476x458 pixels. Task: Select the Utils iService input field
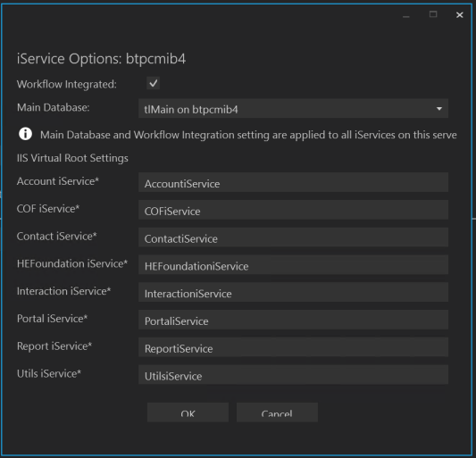293,375
